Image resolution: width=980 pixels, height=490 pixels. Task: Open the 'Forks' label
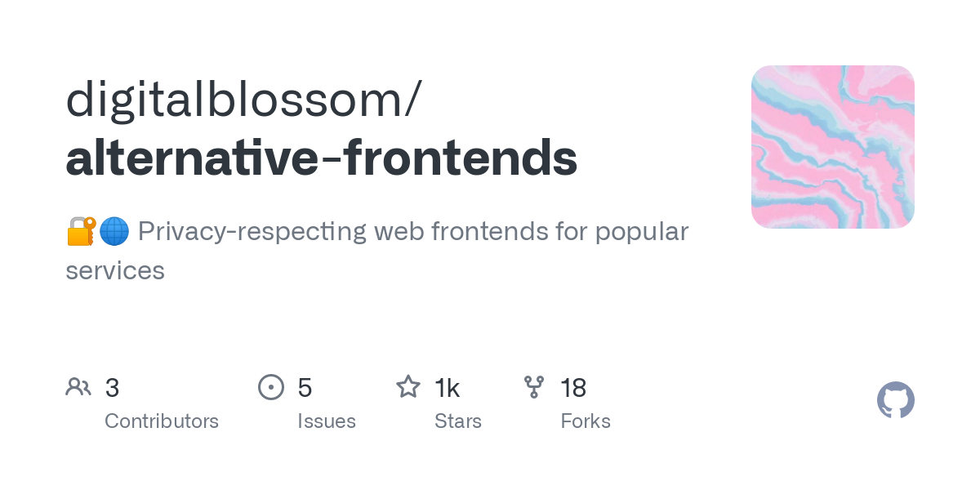point(586,421)
